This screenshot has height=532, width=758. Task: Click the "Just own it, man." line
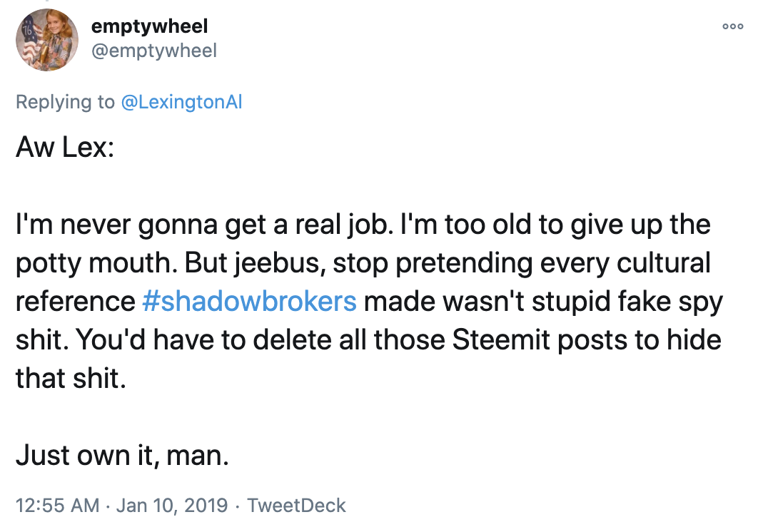122,453
